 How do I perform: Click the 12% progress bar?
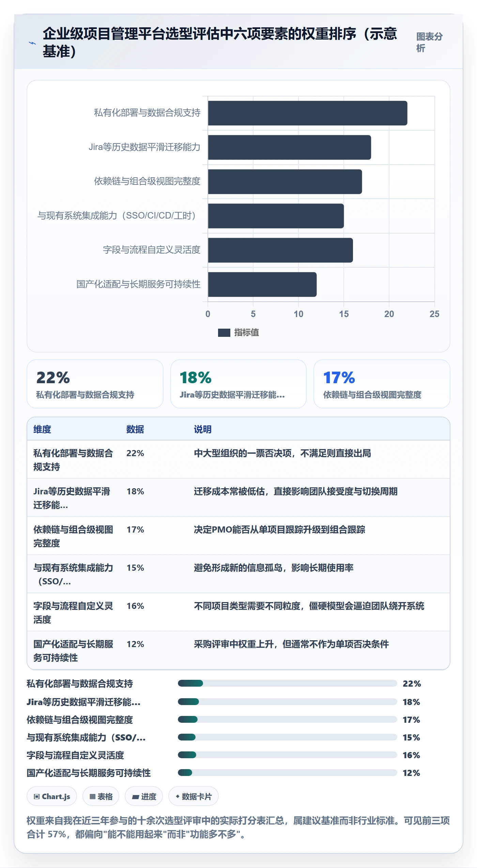[287, 773]
